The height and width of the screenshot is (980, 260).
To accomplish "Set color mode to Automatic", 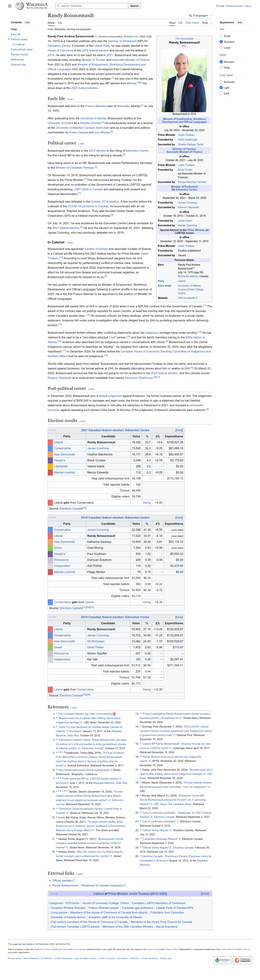I will pos(221,82).
